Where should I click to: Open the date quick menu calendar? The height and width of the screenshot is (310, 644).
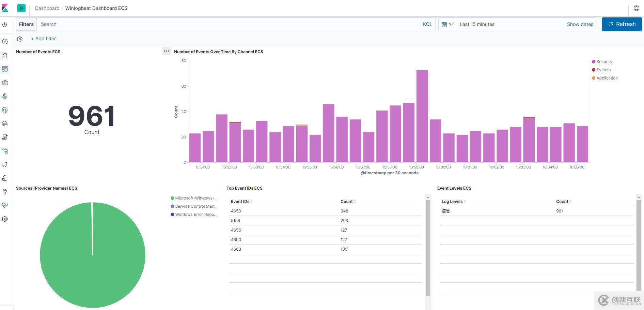pyautogui.click(x=447, y=24)
